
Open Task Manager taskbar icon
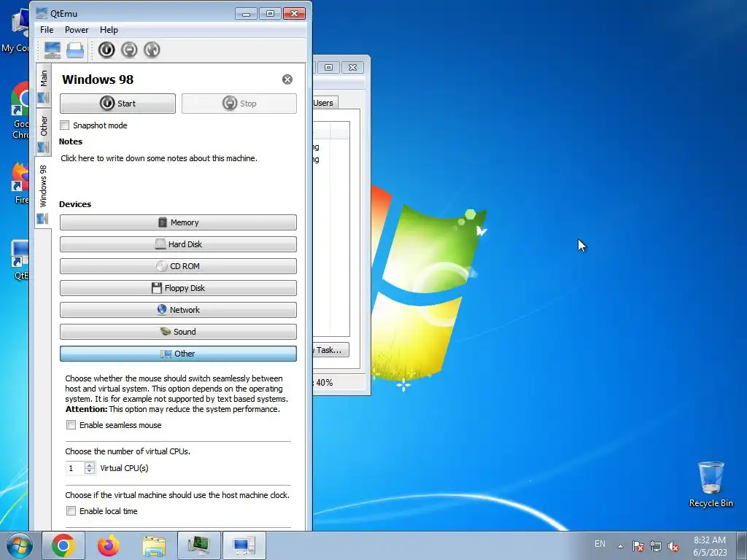pyautogui.click(x=199, y=545)
